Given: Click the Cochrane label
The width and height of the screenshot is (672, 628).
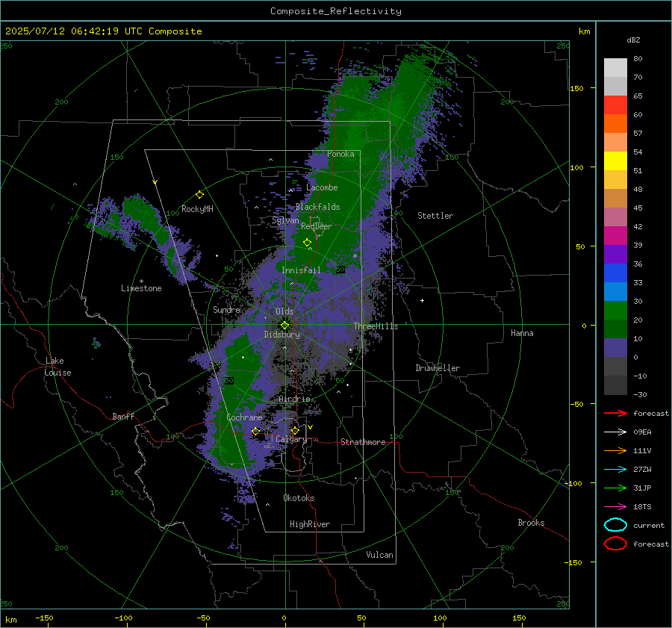Looking at the screenshot, I should tap(244, 417).
